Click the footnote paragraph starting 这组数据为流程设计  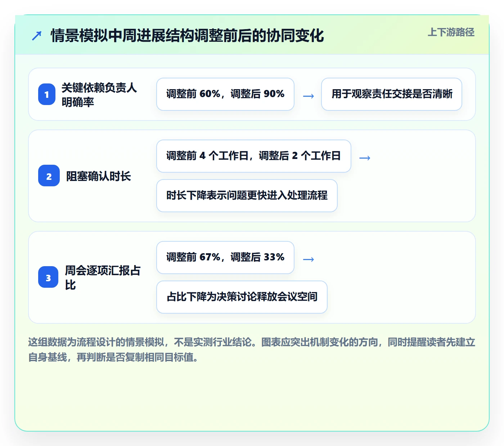coord(252,350)
